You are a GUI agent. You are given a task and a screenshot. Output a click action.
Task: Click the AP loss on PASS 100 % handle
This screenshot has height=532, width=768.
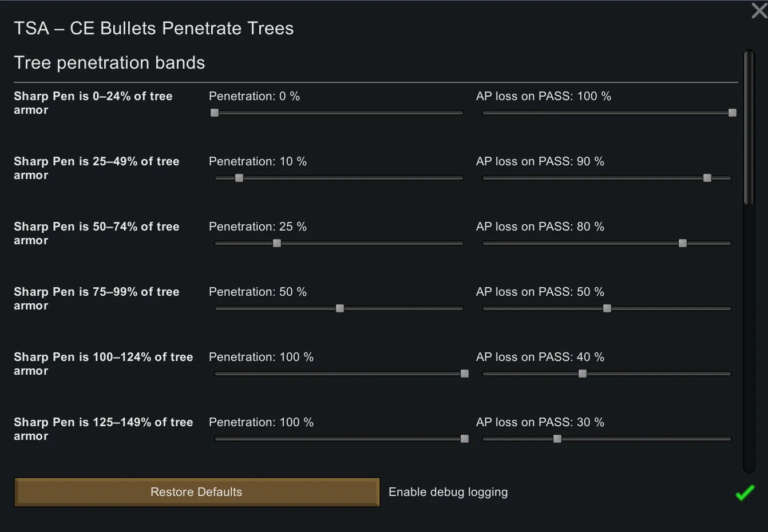click(733, 113)
